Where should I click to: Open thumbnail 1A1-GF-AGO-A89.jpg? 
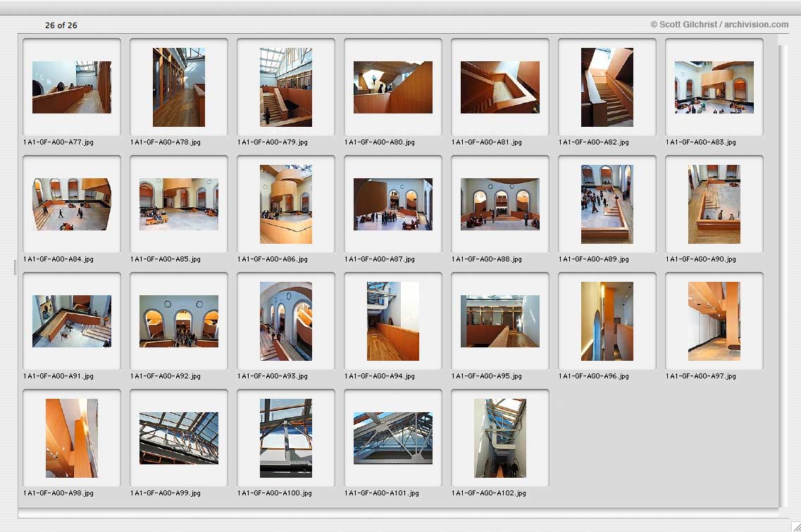607,204
